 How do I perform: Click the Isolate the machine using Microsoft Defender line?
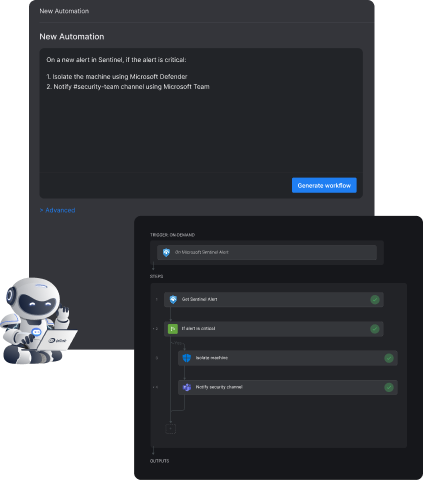tap(117, 77)
